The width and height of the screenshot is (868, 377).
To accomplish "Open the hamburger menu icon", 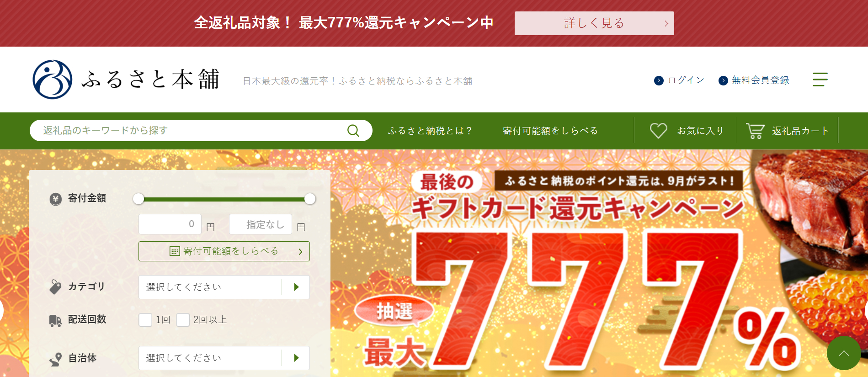I will [x=820, y=80].
